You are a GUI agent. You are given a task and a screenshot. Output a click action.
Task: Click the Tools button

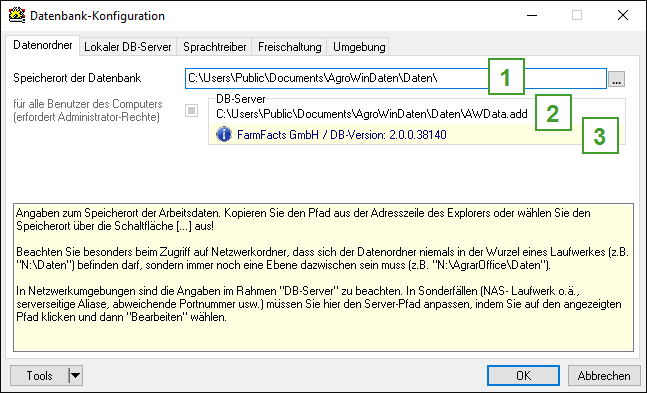(x=40, y=375)
